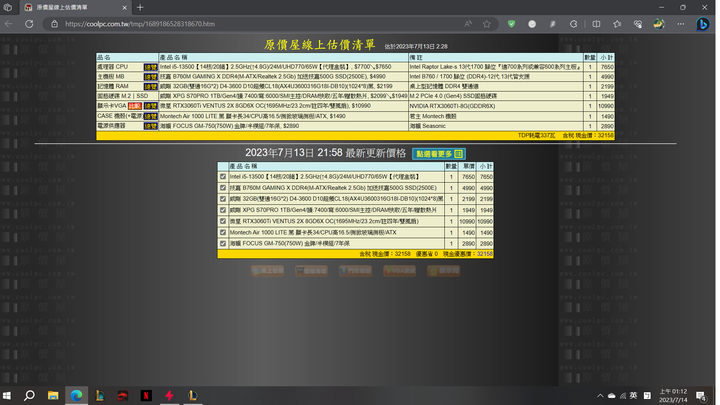Show hidden system tray icons
Image resolution: width=720 pixels, height=405 pixels.
600,395
